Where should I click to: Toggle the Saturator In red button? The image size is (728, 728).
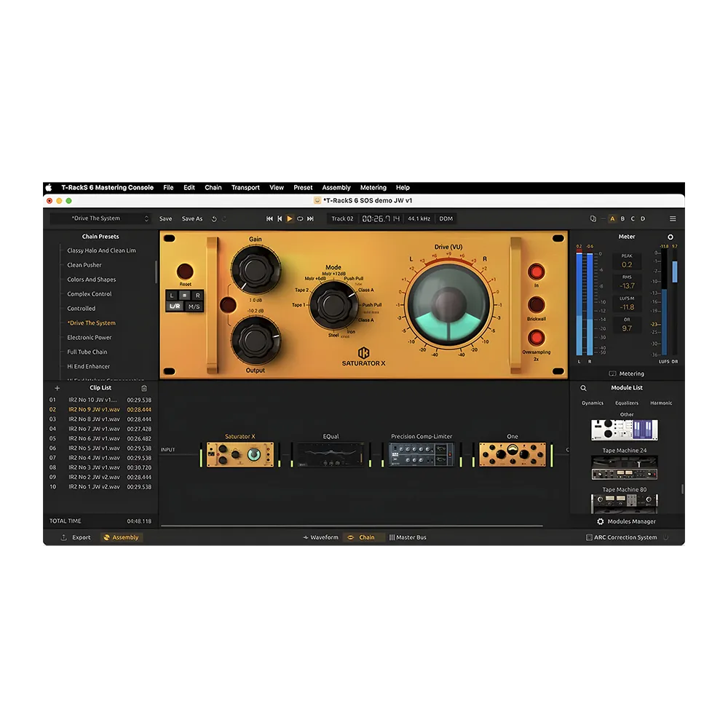pos(537,272)
